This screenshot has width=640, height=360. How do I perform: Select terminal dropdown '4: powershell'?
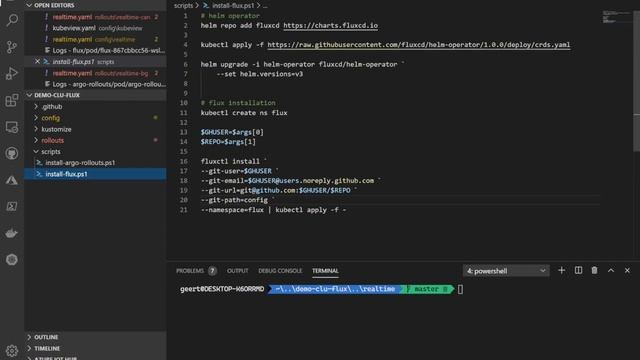506,271
